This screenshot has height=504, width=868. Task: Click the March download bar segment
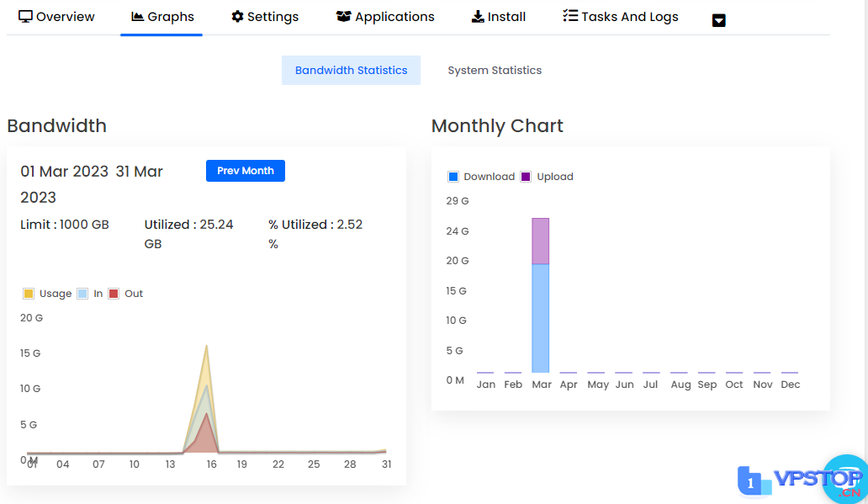click(x=540, y=318)
